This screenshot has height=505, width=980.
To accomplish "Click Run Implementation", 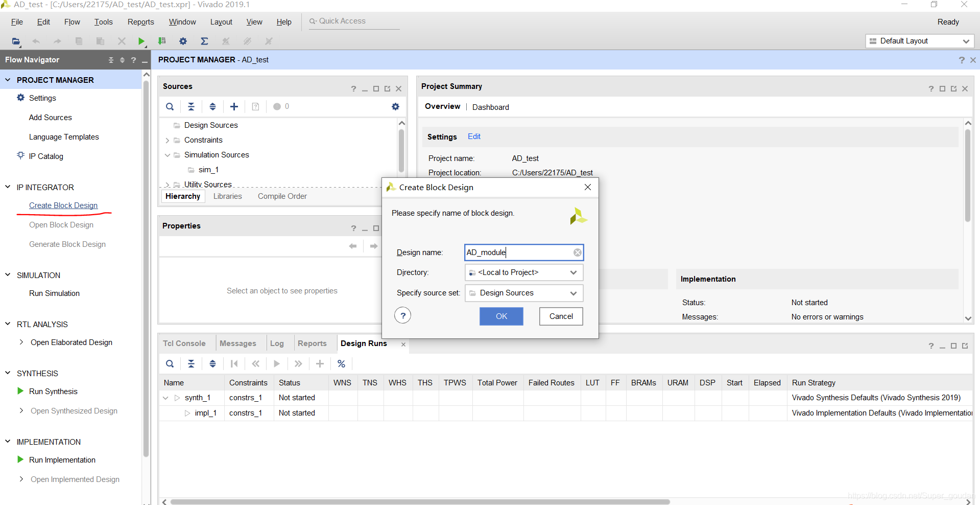I will 62,460.
